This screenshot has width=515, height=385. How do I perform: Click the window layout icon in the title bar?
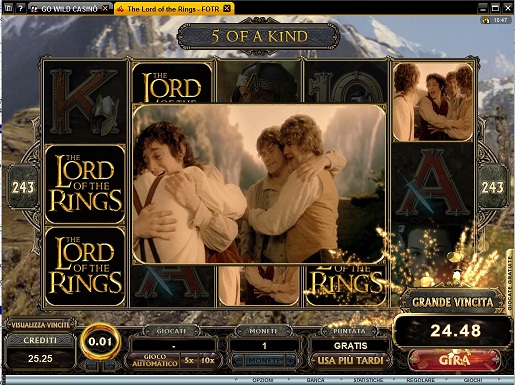tap(8, 8)
